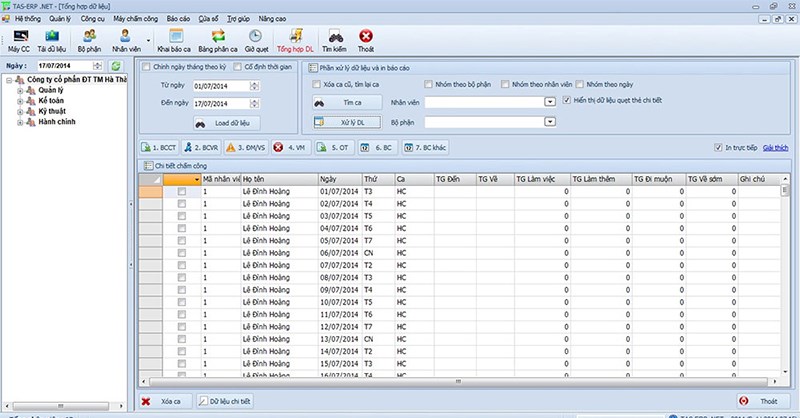Open the Khai báo ca toolbar icon
Screen dimensions: 800x418
(x=174, y=40)
